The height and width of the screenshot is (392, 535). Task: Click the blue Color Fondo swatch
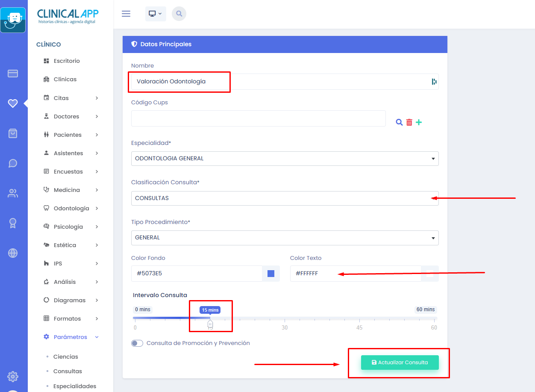pos(271,274)
